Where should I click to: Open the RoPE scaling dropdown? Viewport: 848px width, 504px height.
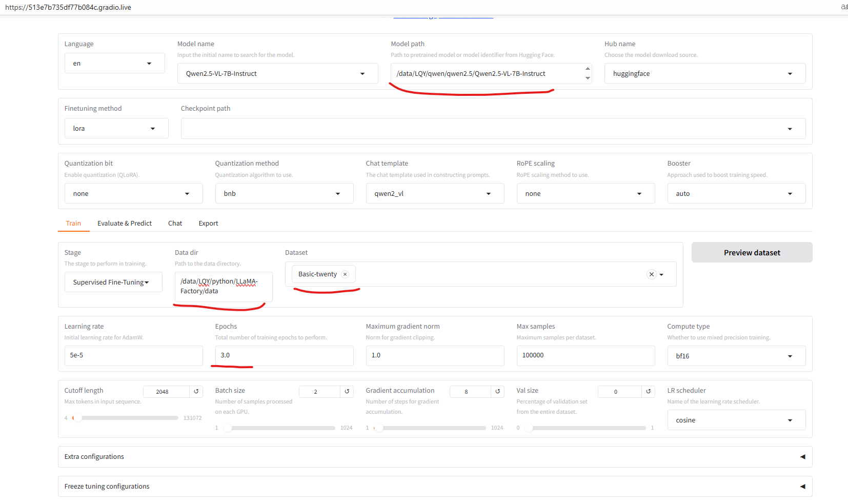585,193
